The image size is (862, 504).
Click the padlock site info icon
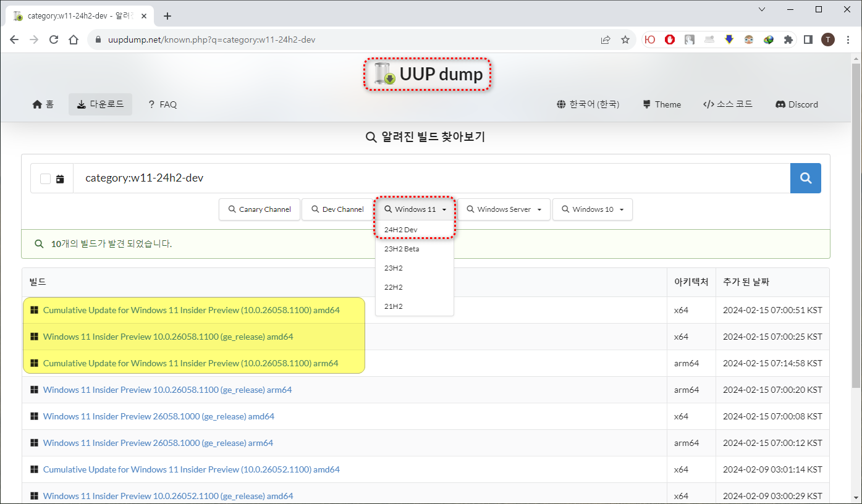click(98, 40)
